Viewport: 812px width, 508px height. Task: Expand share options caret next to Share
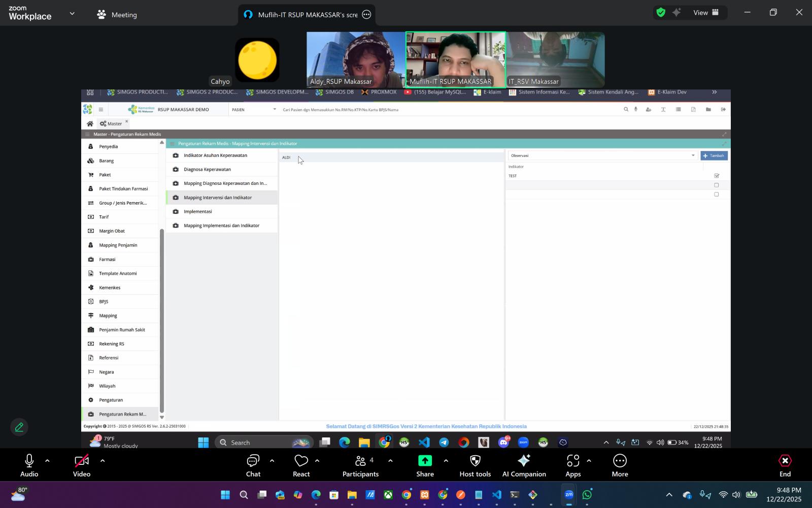coord(446,461)
